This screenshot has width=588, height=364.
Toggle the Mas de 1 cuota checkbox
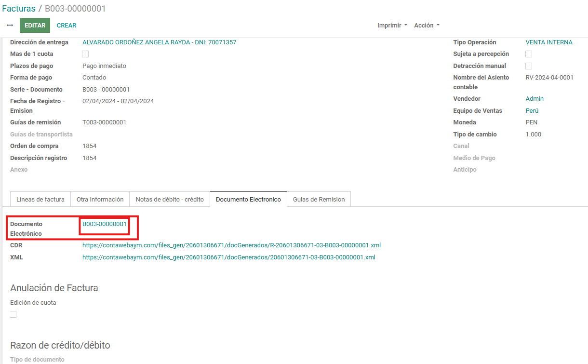(85, 54)
